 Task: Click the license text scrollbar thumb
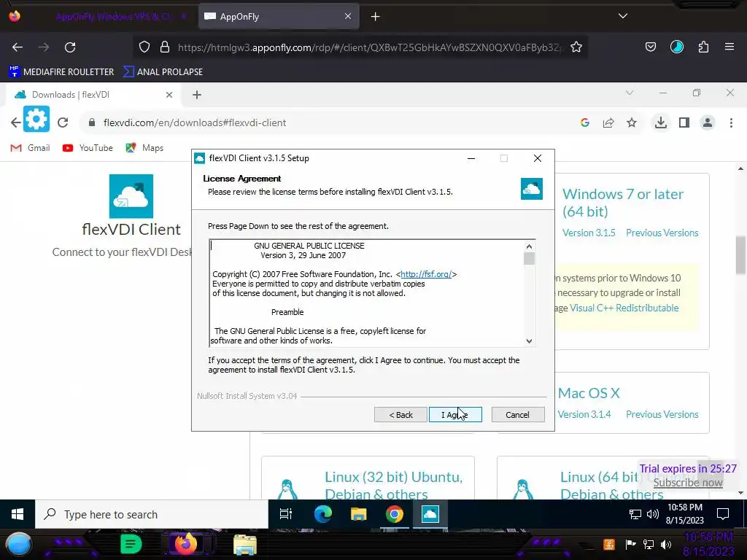tap(529, 259)
